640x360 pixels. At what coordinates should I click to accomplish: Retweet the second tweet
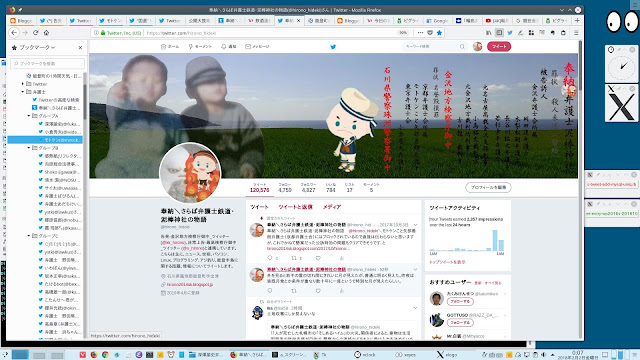(294, 291)
